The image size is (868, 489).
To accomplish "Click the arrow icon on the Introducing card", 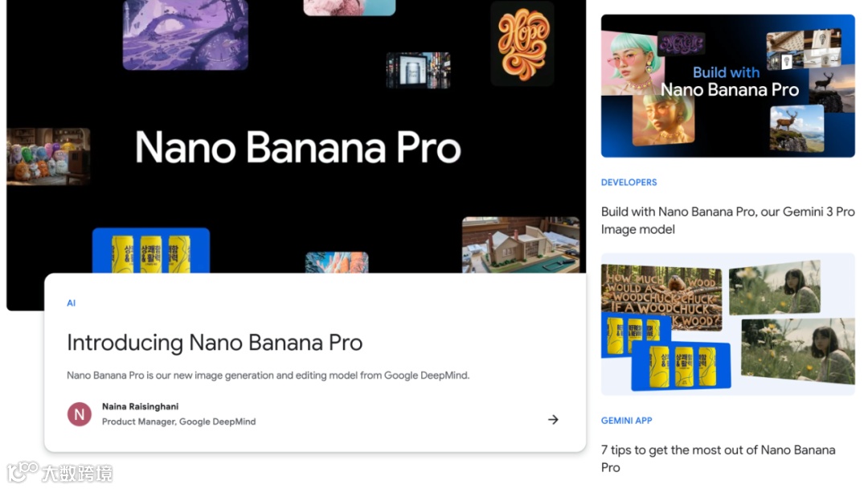I will 553,420.
